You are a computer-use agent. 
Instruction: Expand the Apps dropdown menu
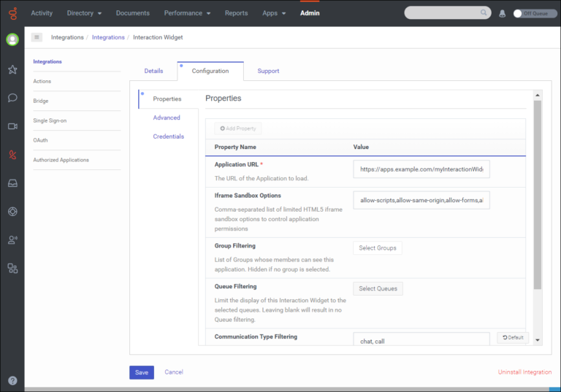tap(274, 13)
